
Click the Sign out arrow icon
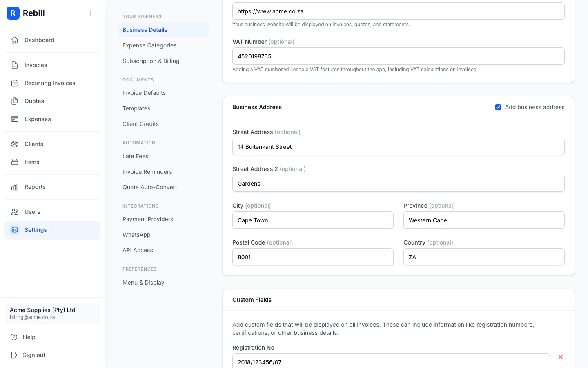[x=15, y=355]
